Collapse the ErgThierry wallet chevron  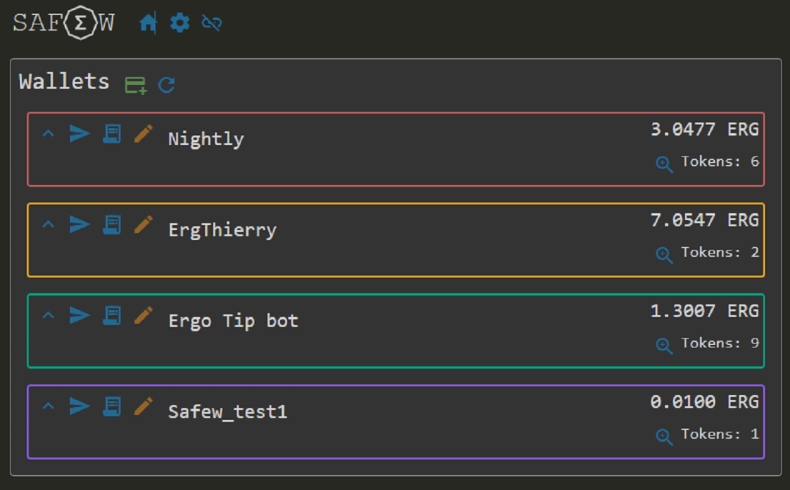48,225
